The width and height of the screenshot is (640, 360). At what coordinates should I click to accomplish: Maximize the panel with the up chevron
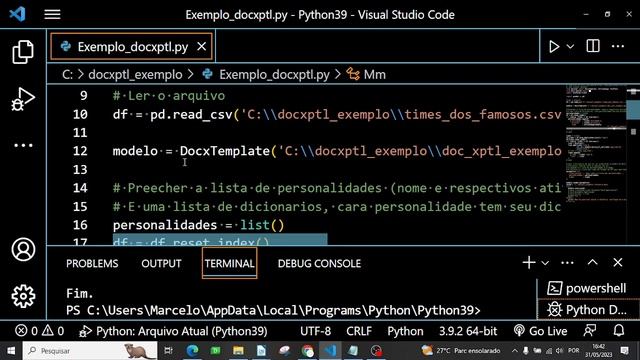(x=593, y=262)
